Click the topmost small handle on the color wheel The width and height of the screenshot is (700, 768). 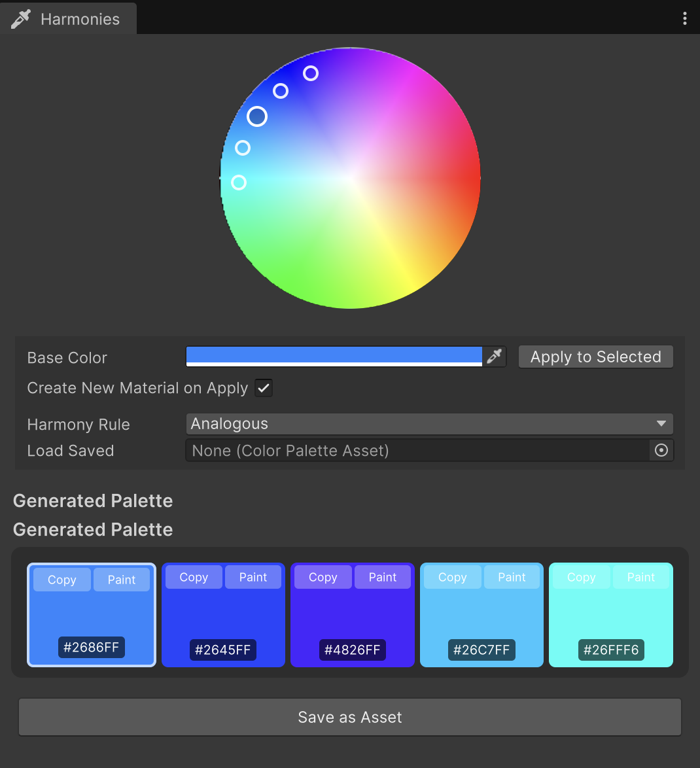tap(311, 73)
